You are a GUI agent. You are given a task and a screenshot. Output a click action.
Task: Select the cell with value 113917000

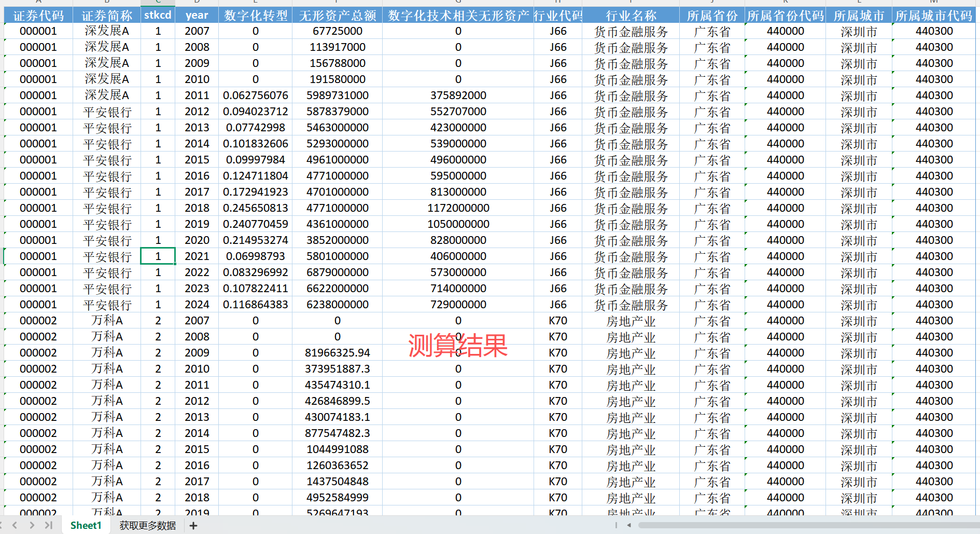tap(338, 47)
